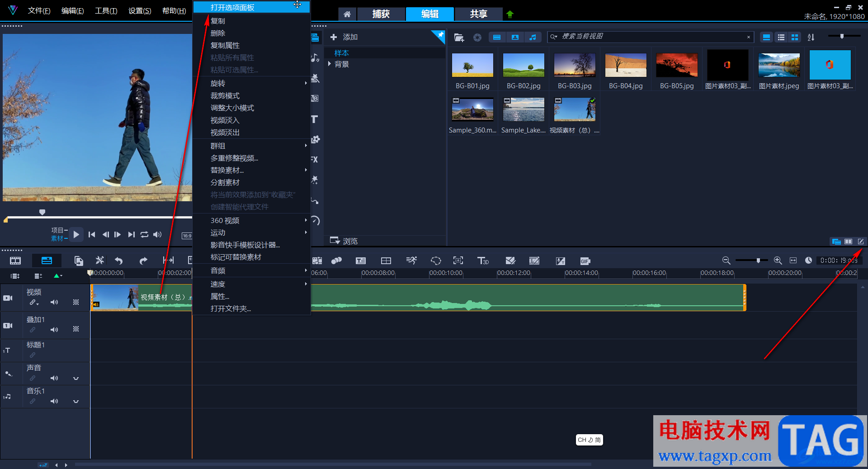Mute the 视频 track audio
Image resolution: width=868 pixels, height=469 pixels.
(x=54, y=302)
